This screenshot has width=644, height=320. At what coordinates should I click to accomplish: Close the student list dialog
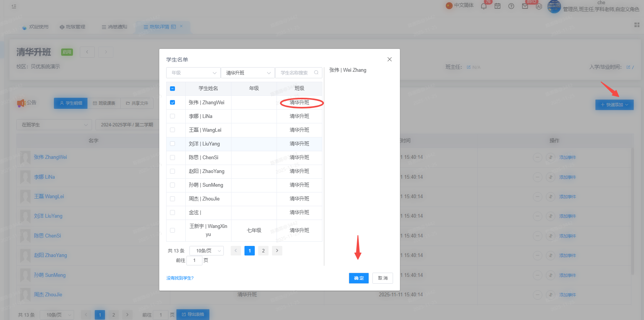coord(390,59)
